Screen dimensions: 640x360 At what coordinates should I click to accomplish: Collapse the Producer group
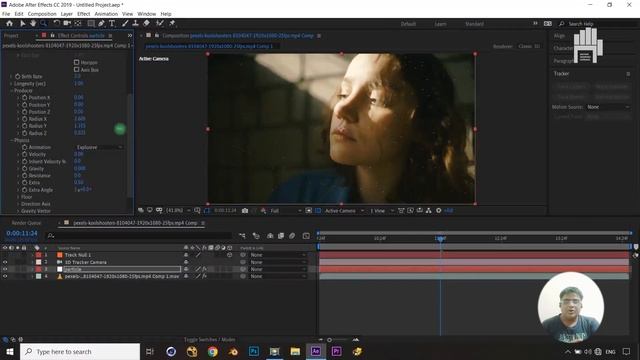(x=12, y=91)
